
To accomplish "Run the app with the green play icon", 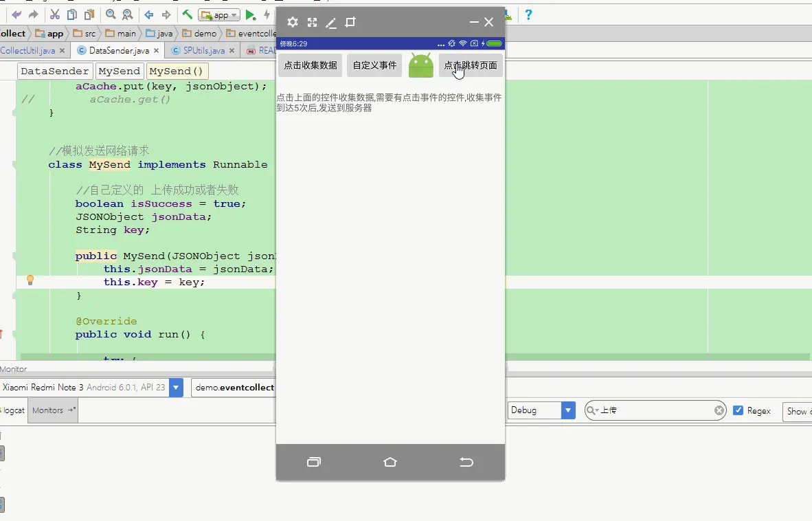I will 251,15.
